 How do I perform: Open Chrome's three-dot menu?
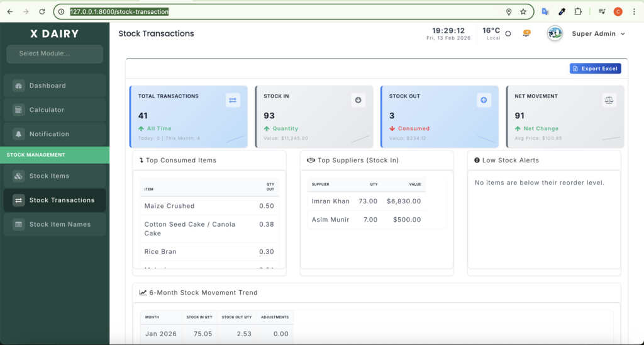coord(633,12)
